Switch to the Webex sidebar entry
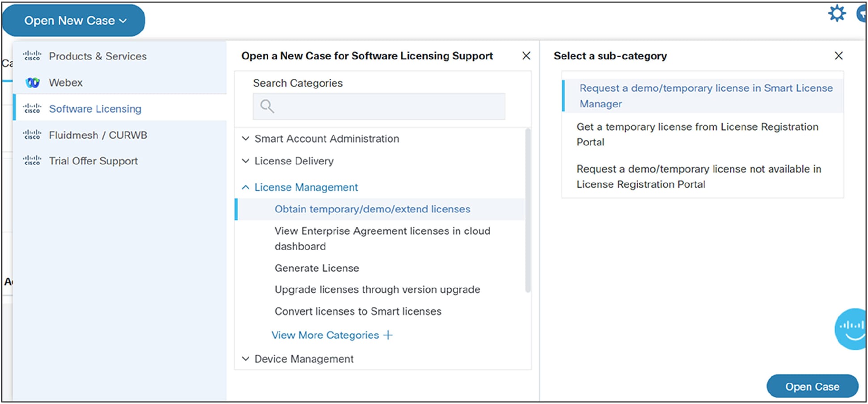Viewport: 868px width, 404px height. pyautogui.click(x=66, y=82)
